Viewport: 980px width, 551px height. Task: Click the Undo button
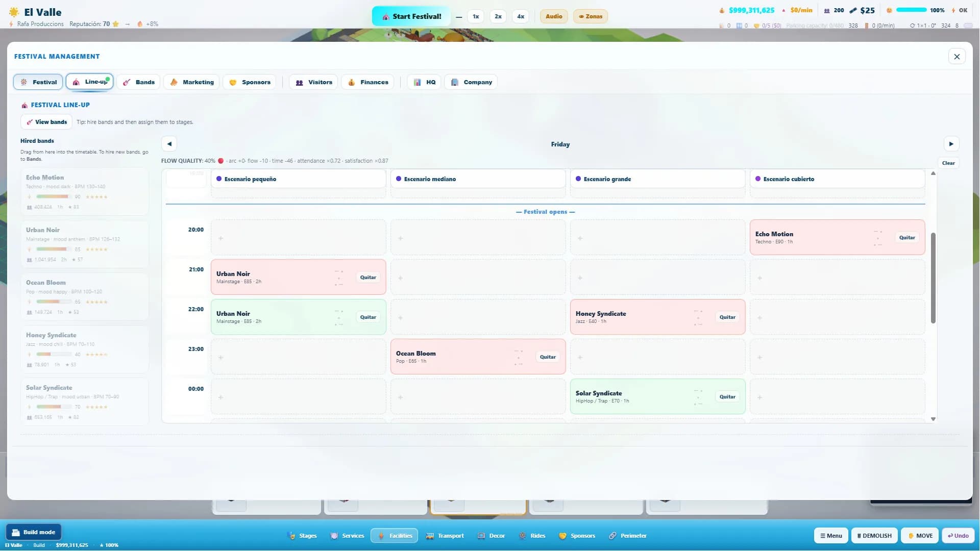point(958,536)
